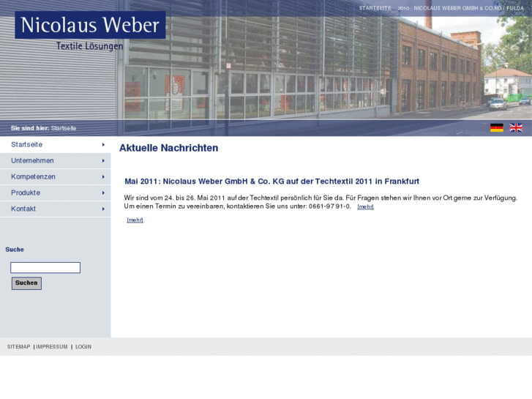Switch site language to German flag
This screenshot has width=532, height=399.
click(497, 128)
